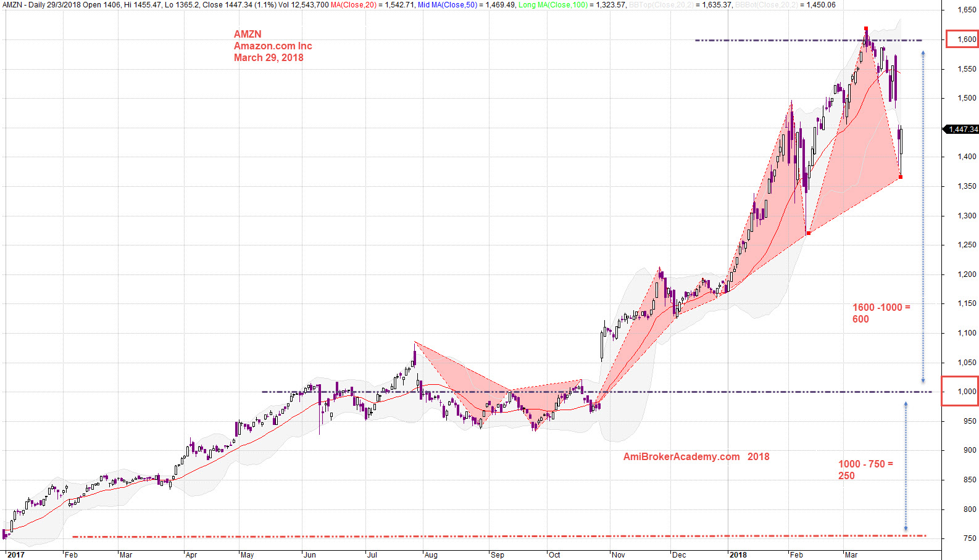
Task: Click the 'BBTop(Close,20,2)' legend entry
Action: pyautogui.click(x=662, y=5)
